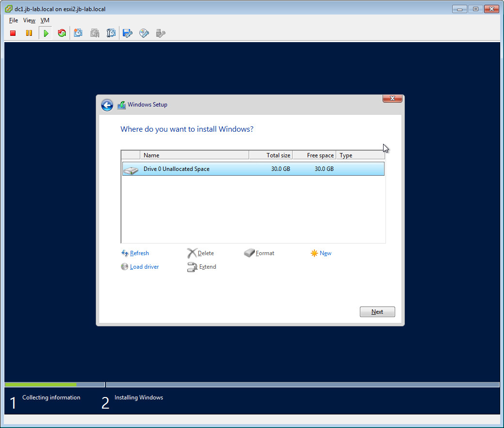Close the dc1.jb-lab.local console window
The image size is (504, 428).
491,9
